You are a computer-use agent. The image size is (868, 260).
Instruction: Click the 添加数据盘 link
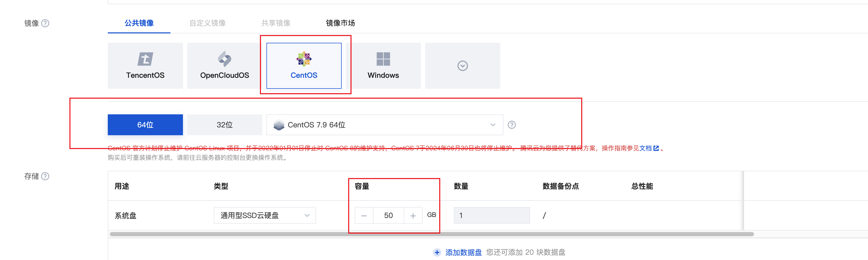pyautogui.click(x=464, y=252)
